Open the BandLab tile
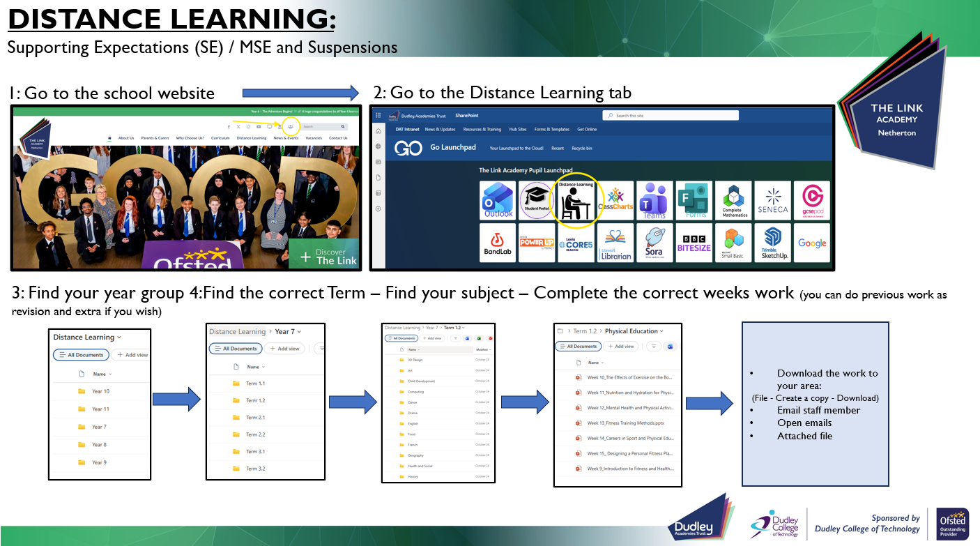Screen dimensions: 980x546 (x=499, y=243)
